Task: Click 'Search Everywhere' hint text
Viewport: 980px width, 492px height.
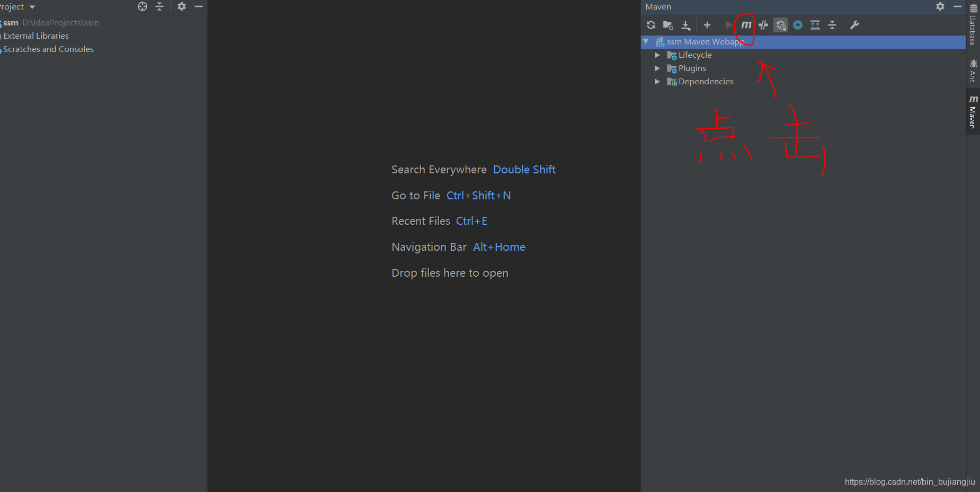Action: point(439,170)
